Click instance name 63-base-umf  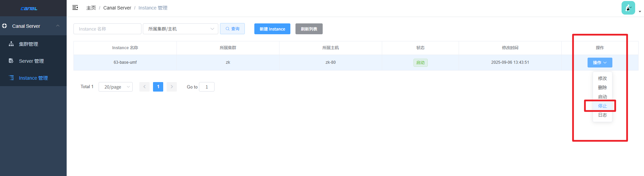tap(125, 62)
